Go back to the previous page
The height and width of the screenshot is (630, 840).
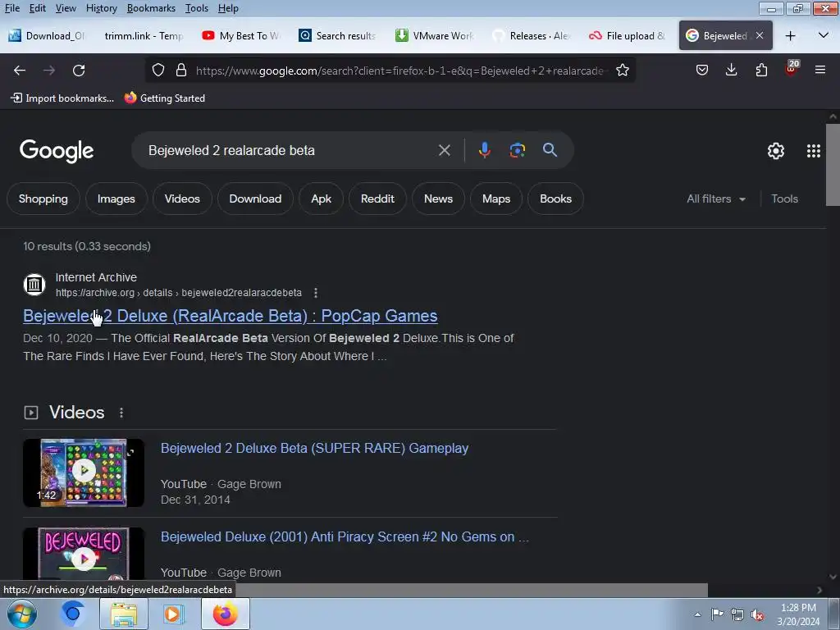pyautogui.click(x=20, y=71)
